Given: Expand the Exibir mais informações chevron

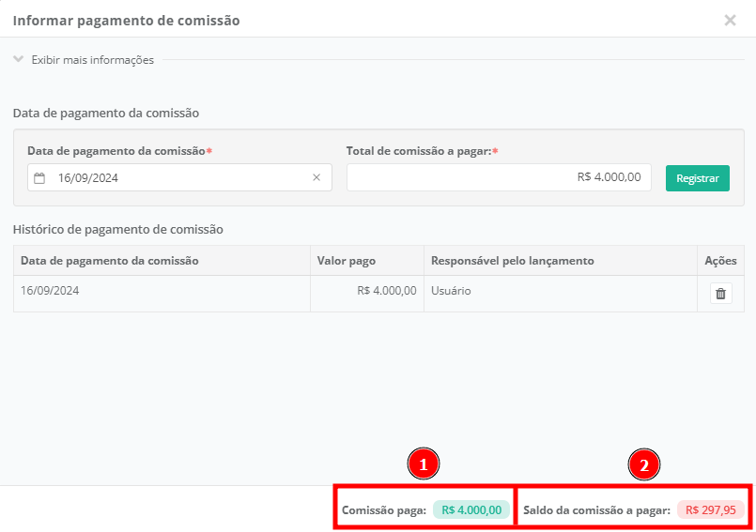Looking at the screenshot, I should tap(18, 59).
